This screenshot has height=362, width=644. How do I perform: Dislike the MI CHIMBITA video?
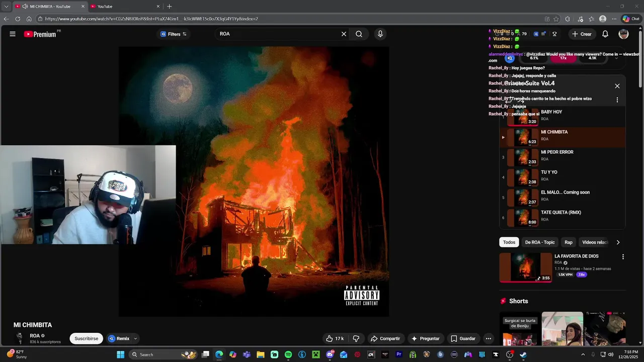click(356, 339)
